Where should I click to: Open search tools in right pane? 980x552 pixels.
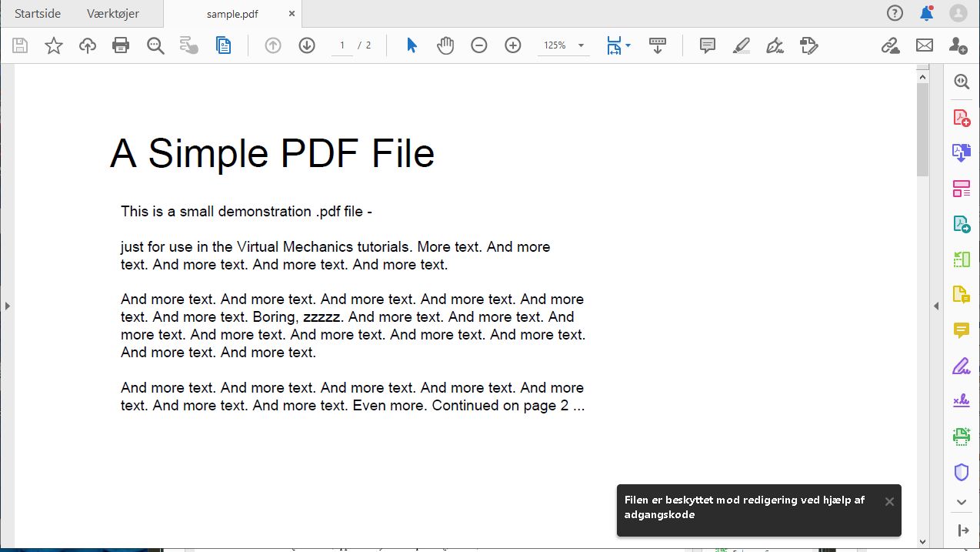coord(962,82)
